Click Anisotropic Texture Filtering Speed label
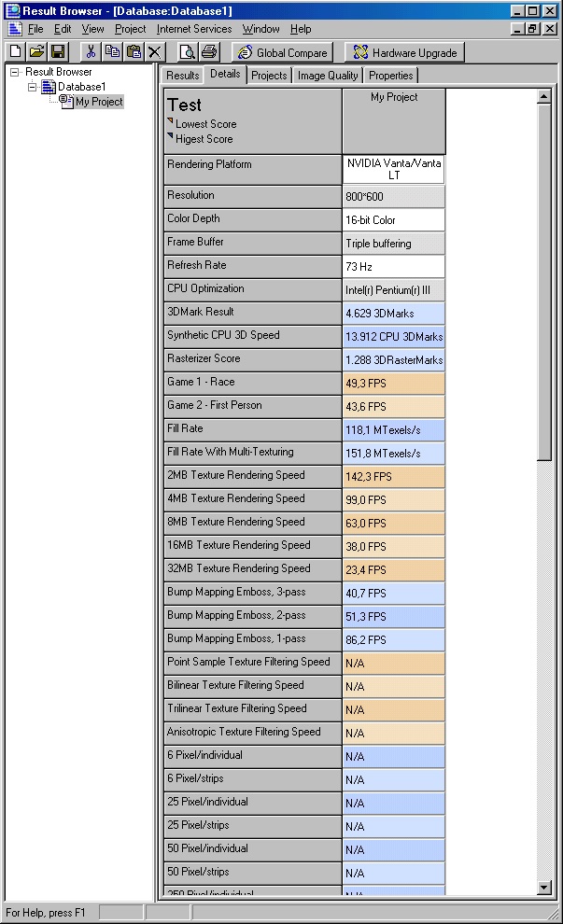 coord(253,733)
